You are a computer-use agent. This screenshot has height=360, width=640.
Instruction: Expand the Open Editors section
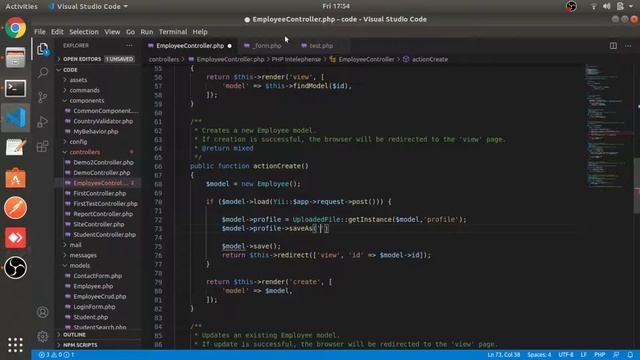(x=98, y=59)
